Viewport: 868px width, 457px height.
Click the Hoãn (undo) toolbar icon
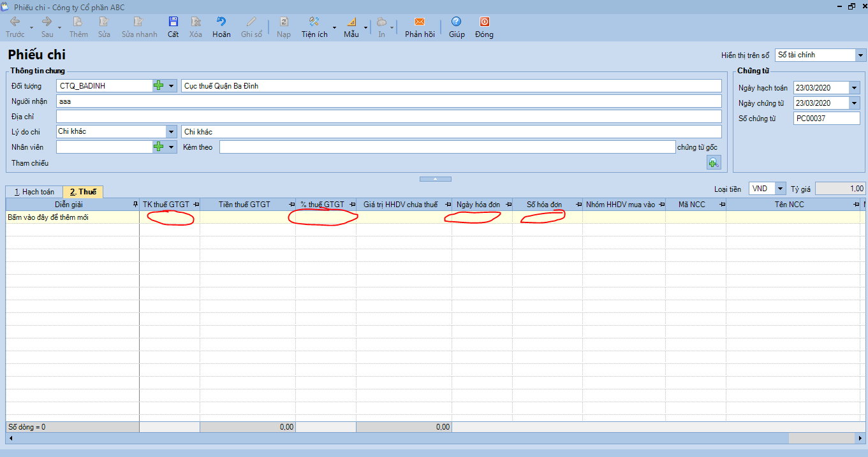point(221,22)
